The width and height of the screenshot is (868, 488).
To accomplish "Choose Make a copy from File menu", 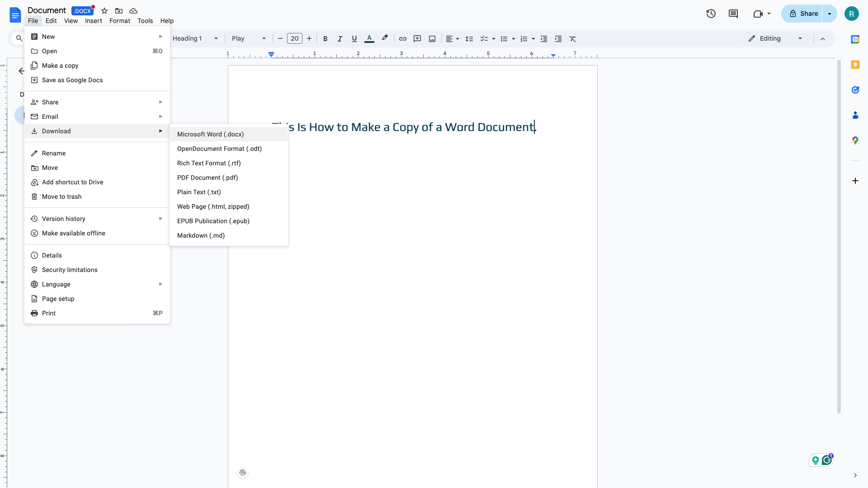I will click(97, 66).
